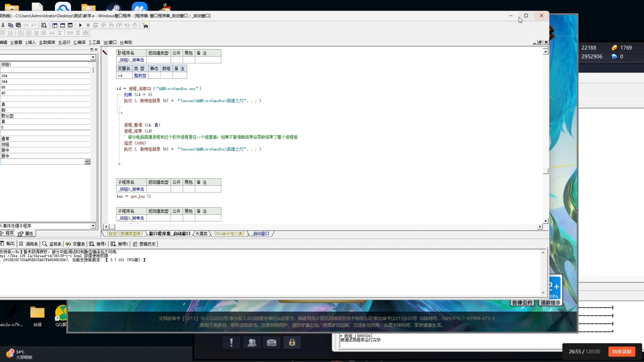Viewport: 644px width, 362px height.
Task: Click the Paste clipboard toolbar icon
Action: tap(18, 25)
